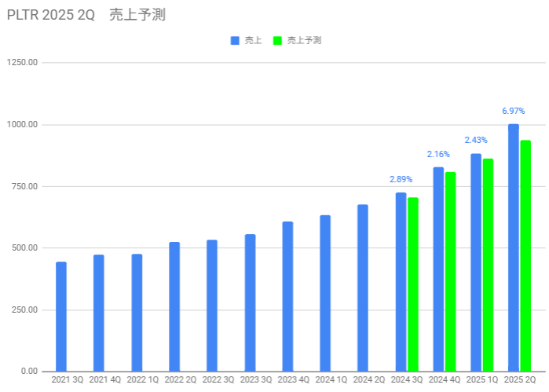Viewport: 549px width, 392px height.
Task: Click the 売上 legend label
Action: coord(253,41)
